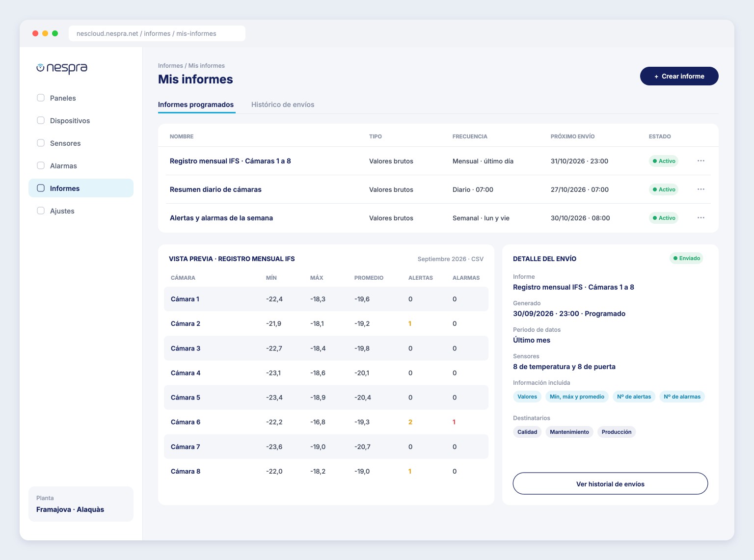Click the nespra logo
Image resolution: width=754 pixels, height=560 pixels.
tap(62, 68)
